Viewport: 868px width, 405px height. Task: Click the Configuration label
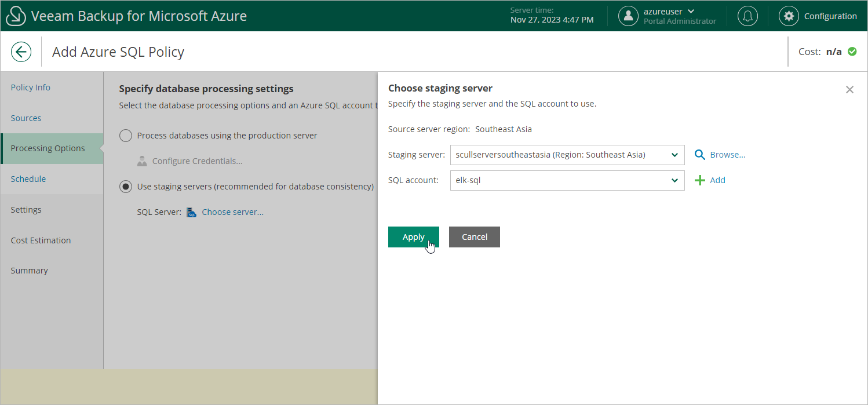[x=830, y=16]
